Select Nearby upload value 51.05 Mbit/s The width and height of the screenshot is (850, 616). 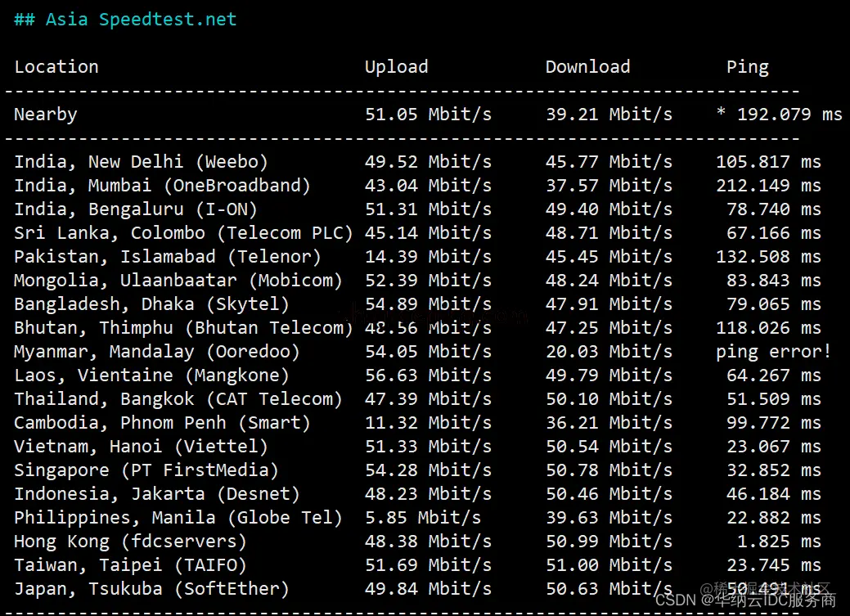[x=428, y=115]
